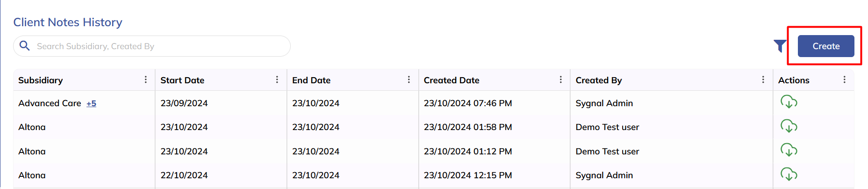Open Actions column options menu
Viewport: 868px width, 189px height.
(x=845, y=80)
